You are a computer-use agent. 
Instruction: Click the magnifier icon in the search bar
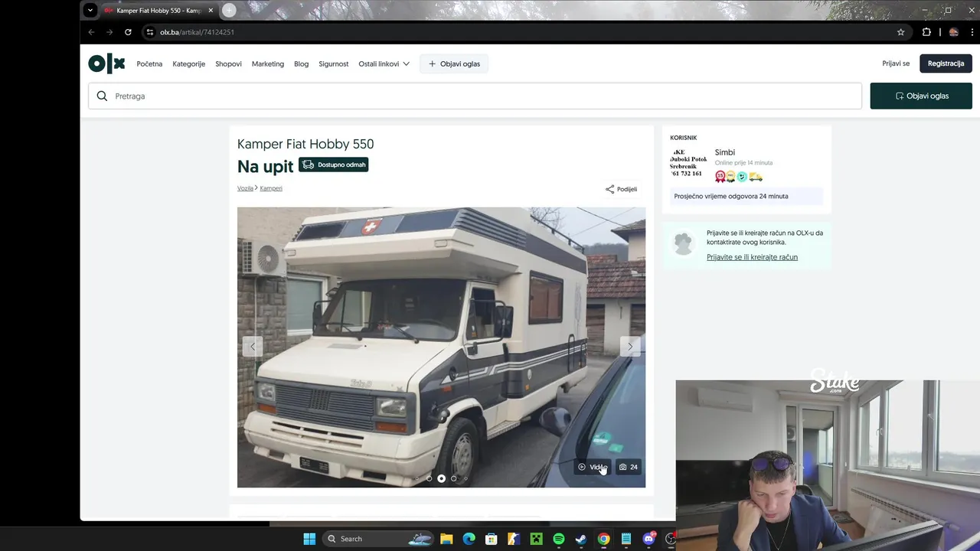tap(102, 96)
